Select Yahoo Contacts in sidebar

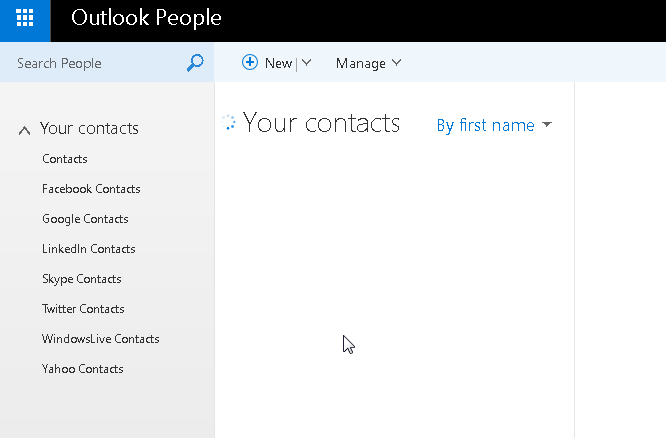82,369
